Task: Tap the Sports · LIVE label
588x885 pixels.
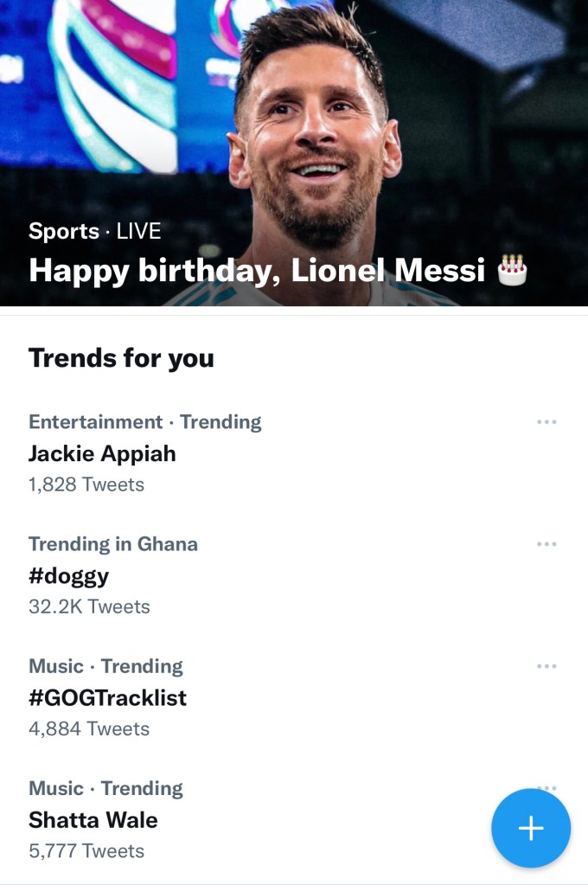Action: pos(94,232)
